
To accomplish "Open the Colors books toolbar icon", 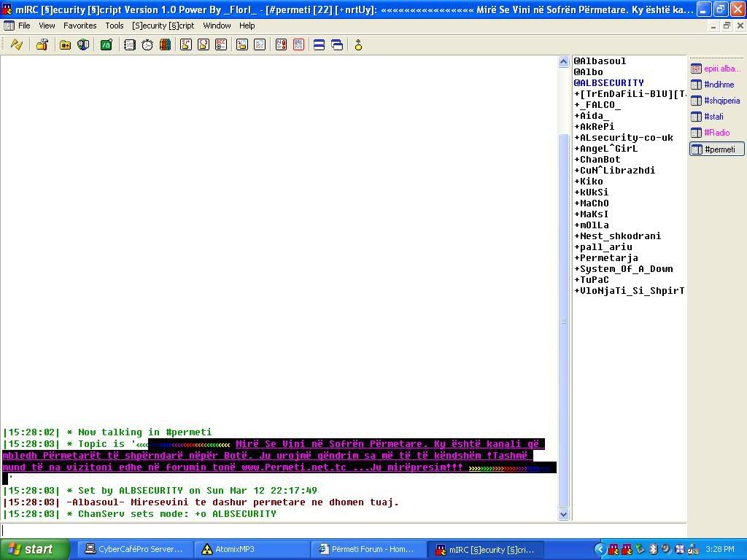I will pyautogui.click(x=166, y=44).
